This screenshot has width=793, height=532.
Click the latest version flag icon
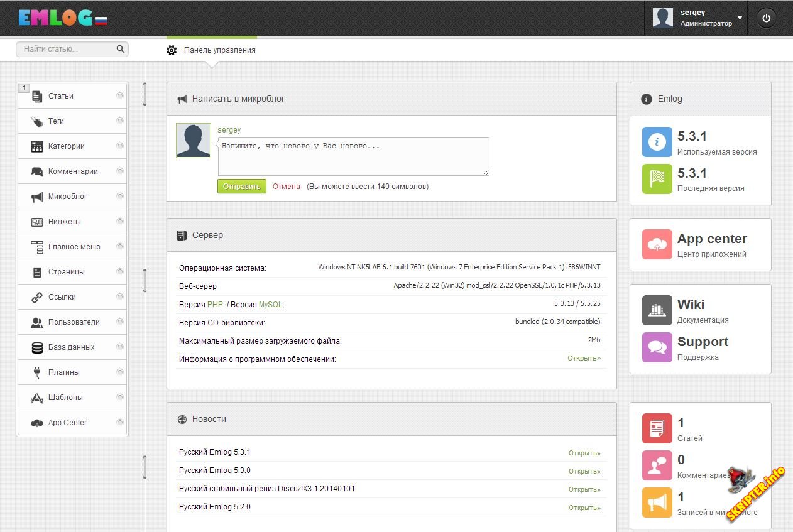click(657, 179)
